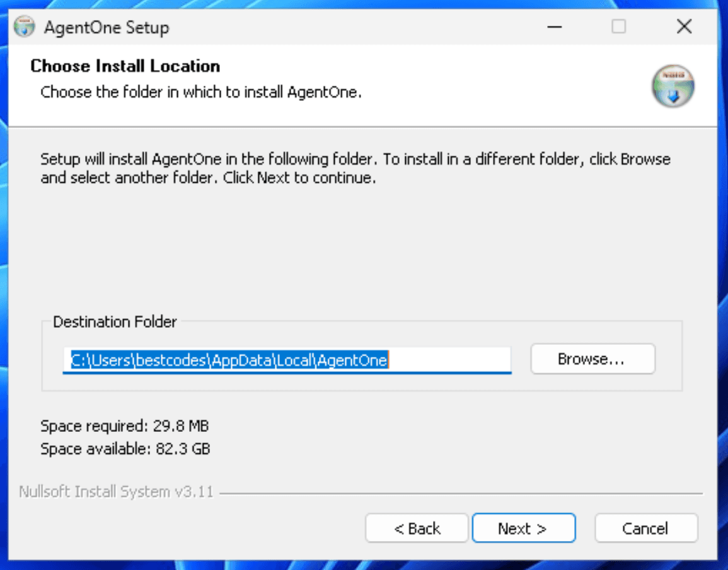This screenshot has height=570, width=728.
Task: Click the AgentOne icon in the title bar
Action: click(x=23, y=27)
